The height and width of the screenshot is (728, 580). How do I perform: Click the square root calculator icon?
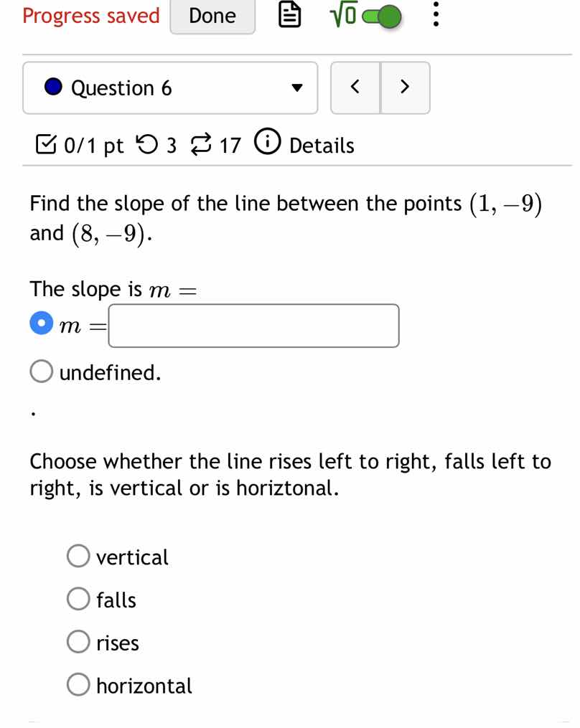344,15
